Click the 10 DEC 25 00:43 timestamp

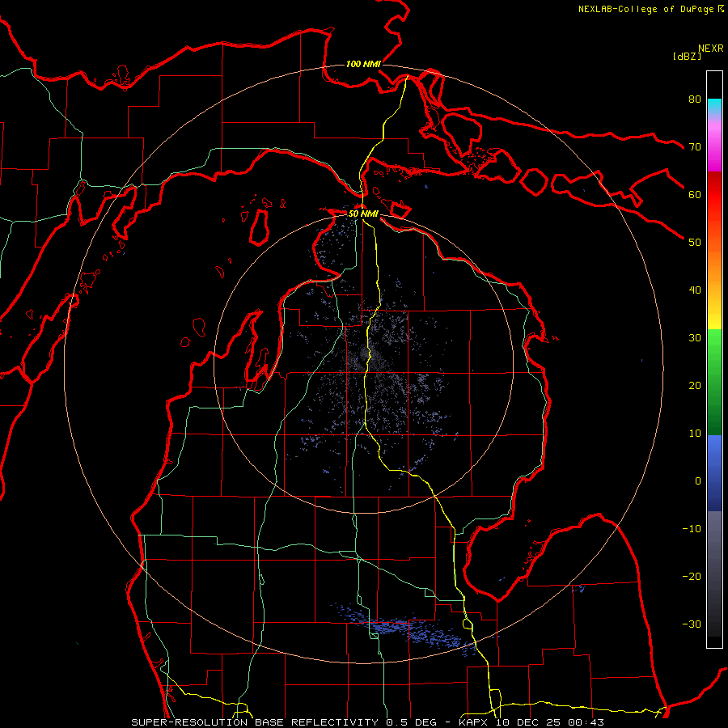550,722
